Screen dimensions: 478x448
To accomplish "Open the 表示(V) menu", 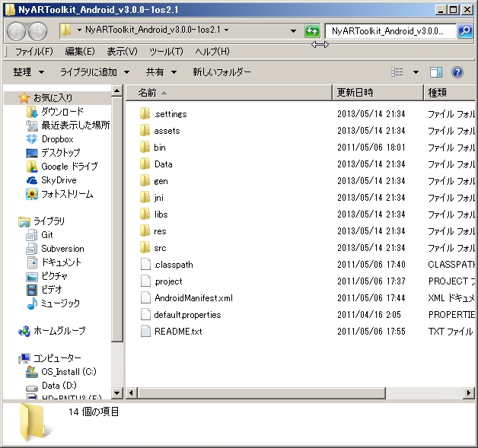I will [x=122, y=52].
